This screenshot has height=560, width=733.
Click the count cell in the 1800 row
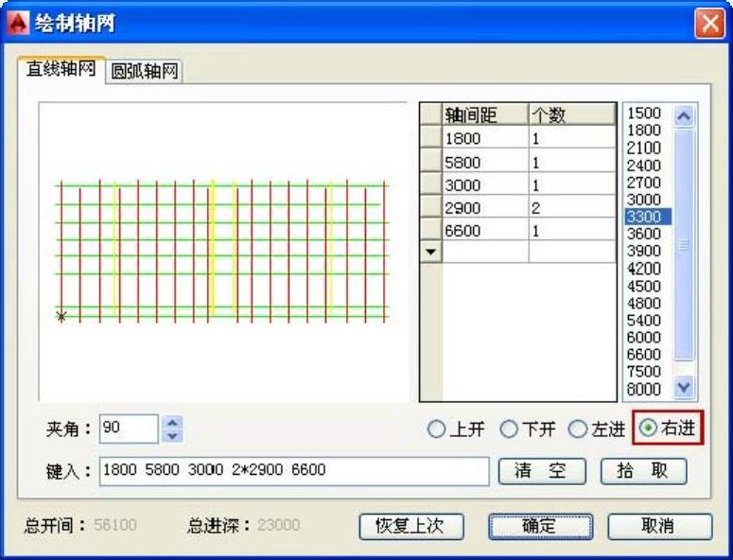tap(572, 138)
